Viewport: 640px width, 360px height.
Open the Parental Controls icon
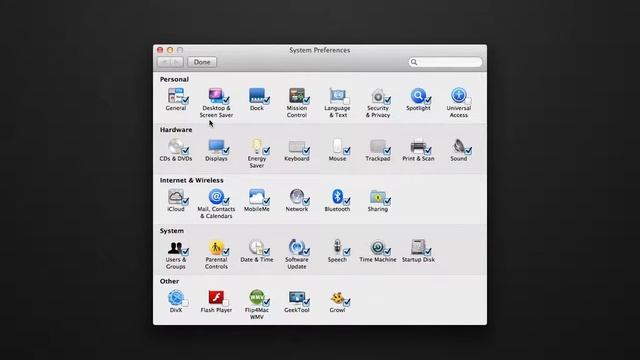[216, 247]
